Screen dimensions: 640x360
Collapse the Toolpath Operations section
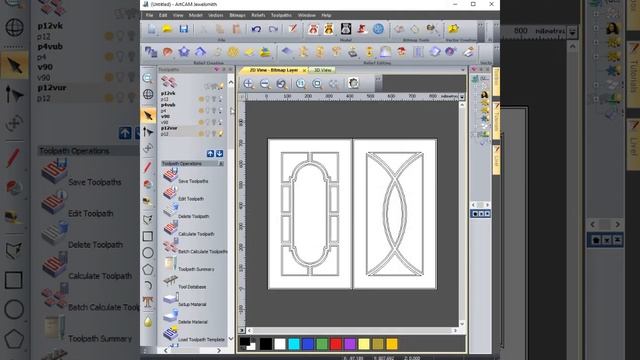[x=221, y=164]
